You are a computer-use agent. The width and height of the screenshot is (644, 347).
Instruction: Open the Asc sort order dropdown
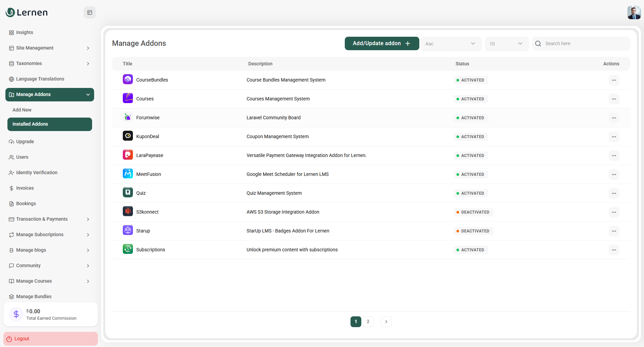pos(451,43)
